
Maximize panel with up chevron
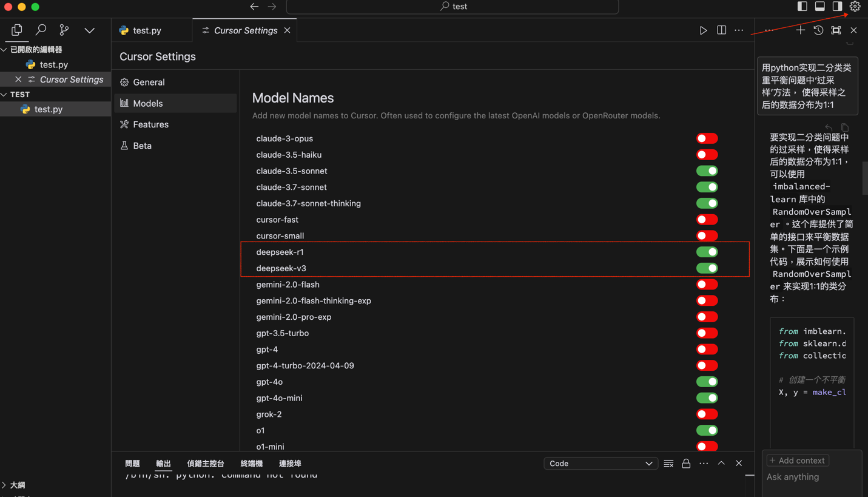click(721, 464)
